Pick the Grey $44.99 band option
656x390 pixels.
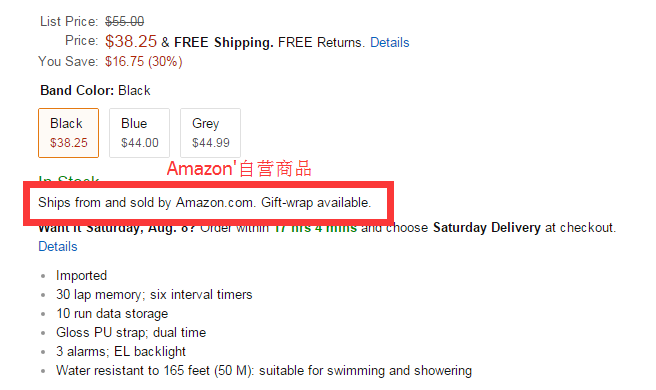pos(210,133)
